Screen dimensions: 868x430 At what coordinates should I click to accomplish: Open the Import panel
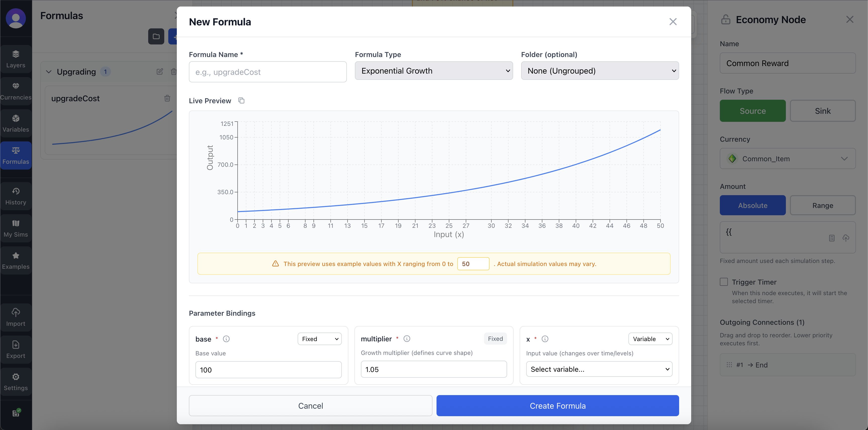(x=16, y=317)
